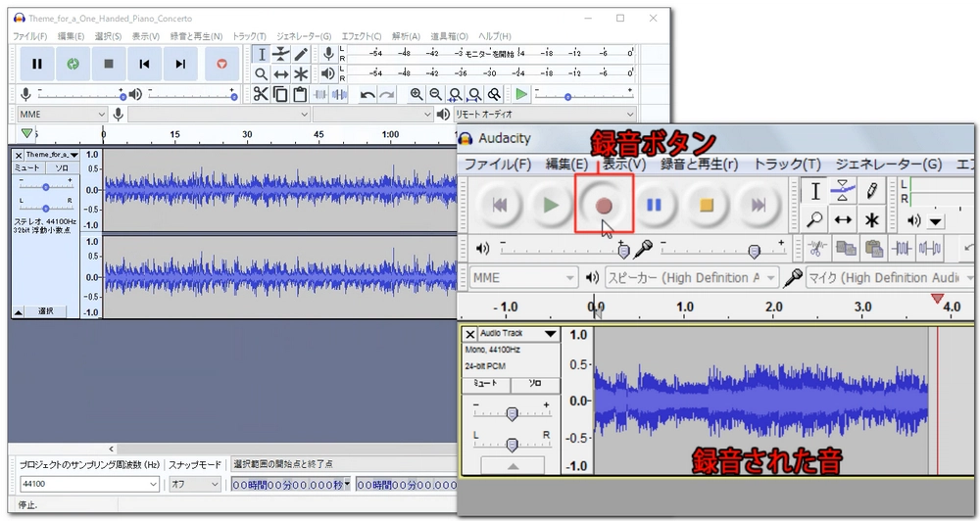Fit project to width magnifier icon
Viewport: 980px width, 521px height.
point(475,94)
